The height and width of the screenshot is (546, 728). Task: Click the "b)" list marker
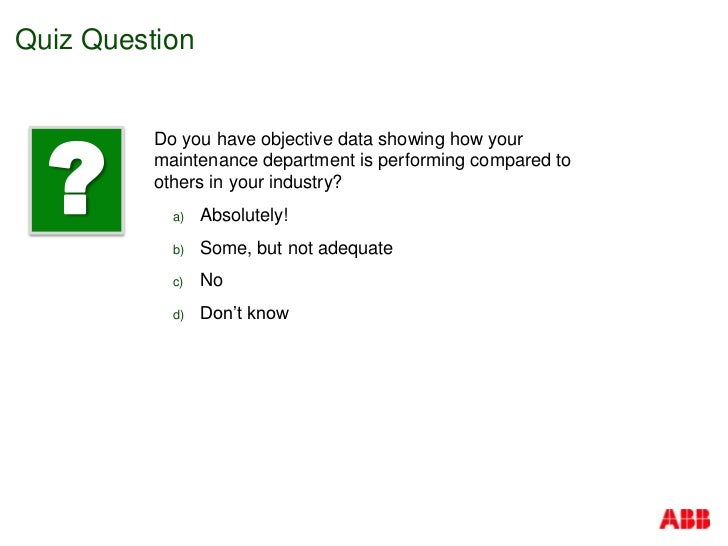pos(178,250)
